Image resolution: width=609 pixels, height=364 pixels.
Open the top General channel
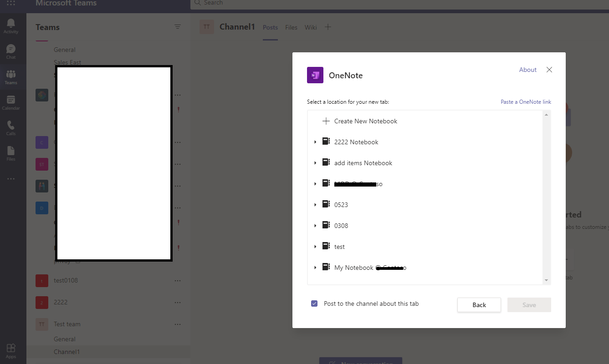[65, 50]
